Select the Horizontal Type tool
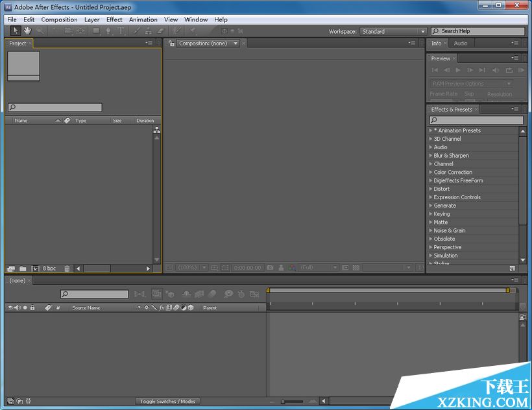The image size is (532, 410). click(x=121, y=31)
